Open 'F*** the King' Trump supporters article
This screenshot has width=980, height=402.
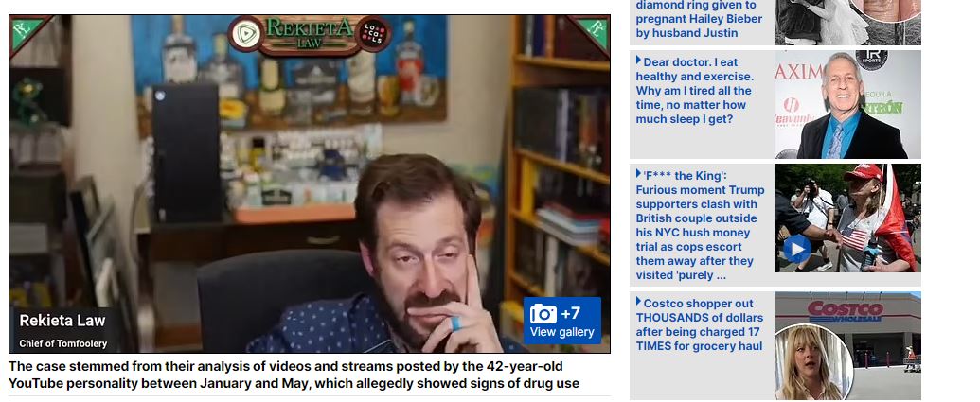[700, 225]
